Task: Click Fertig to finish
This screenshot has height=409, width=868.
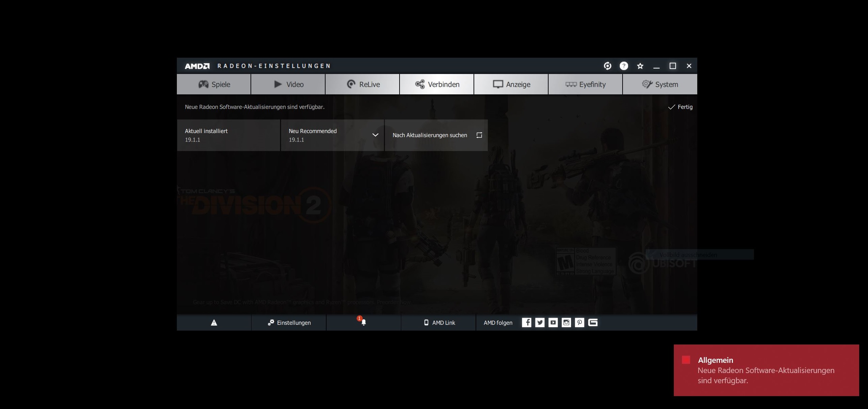Action: [x=681, y=107]
